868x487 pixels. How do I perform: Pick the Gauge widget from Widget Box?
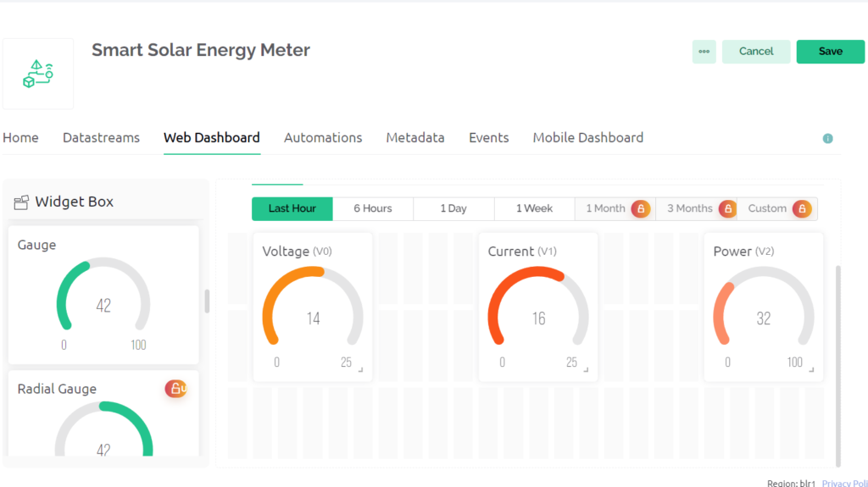coord(103,294)
